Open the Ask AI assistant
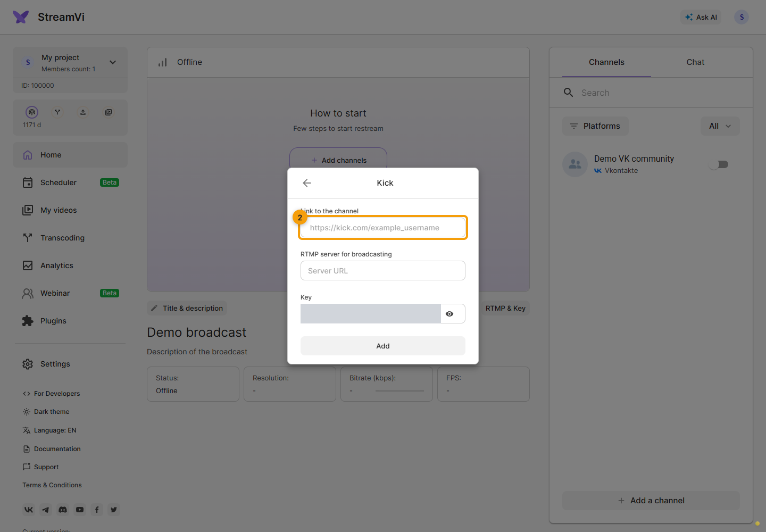Image resolution: width=766 pixels, height=532 pixels. coord(701,17)
